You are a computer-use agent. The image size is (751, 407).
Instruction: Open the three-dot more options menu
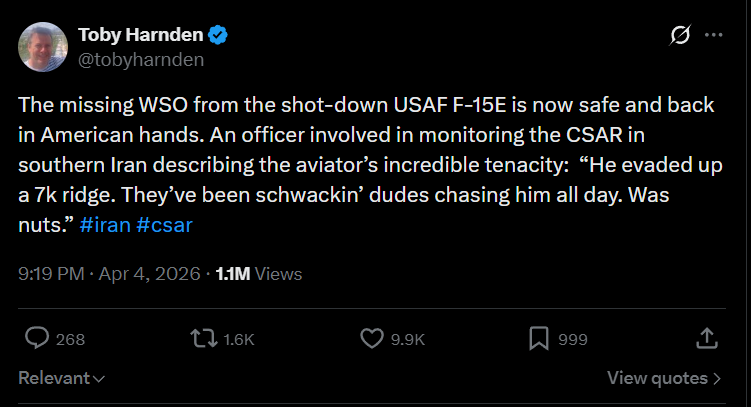point(714,35)
